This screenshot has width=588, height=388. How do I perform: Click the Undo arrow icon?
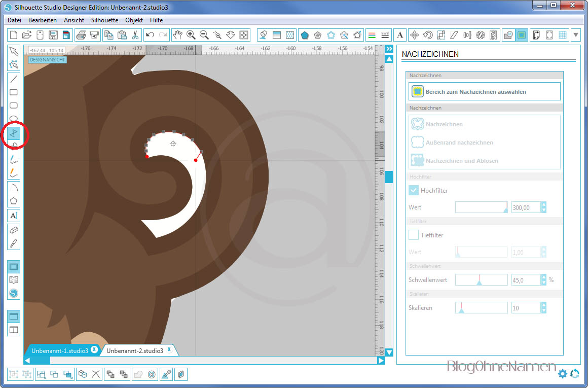pos(150,35)
